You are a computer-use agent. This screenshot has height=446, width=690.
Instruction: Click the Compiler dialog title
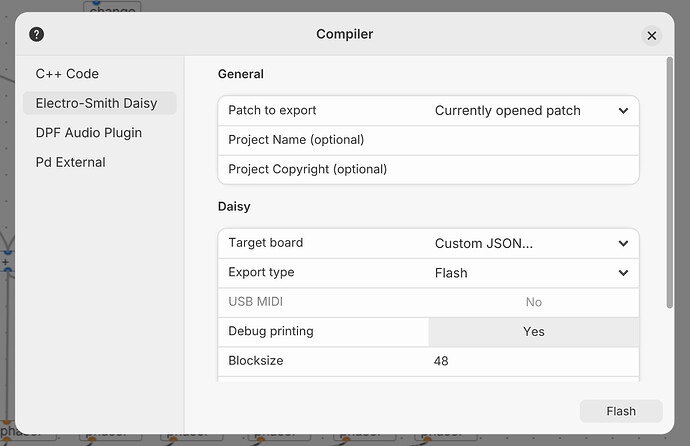345,34
